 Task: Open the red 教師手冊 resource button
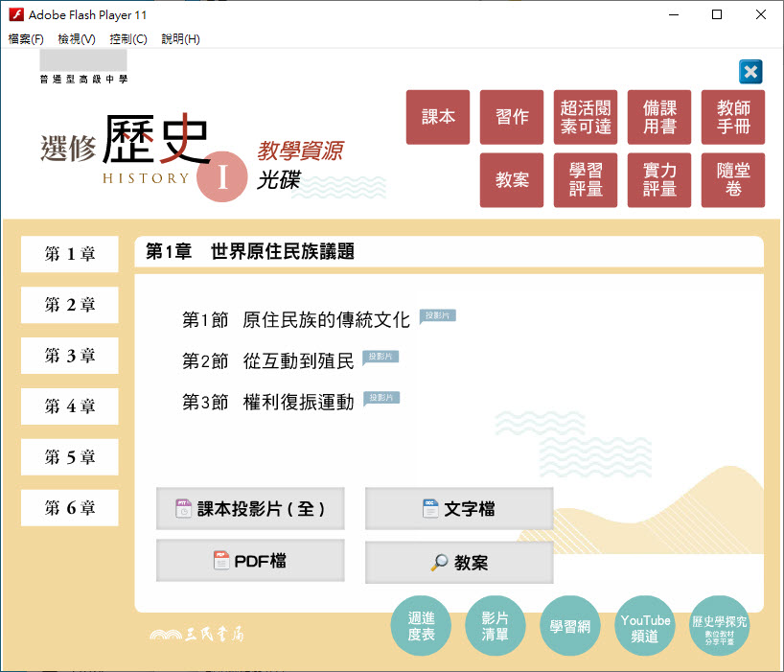pyautogui.click(x=733, y=117)
